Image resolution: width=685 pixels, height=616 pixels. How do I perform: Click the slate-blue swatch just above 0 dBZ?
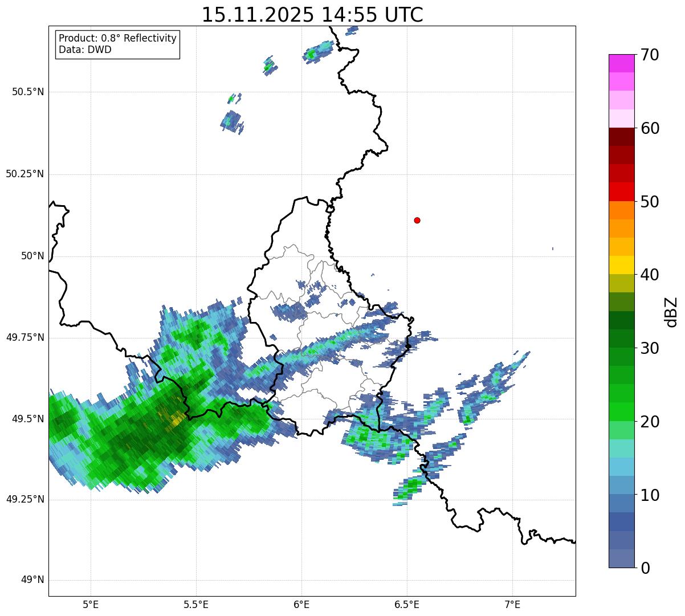622,558
